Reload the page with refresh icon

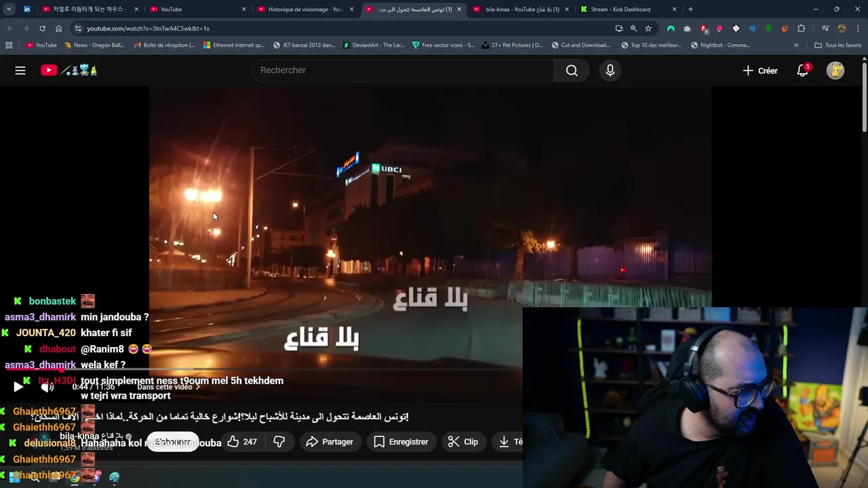point(42,28)
